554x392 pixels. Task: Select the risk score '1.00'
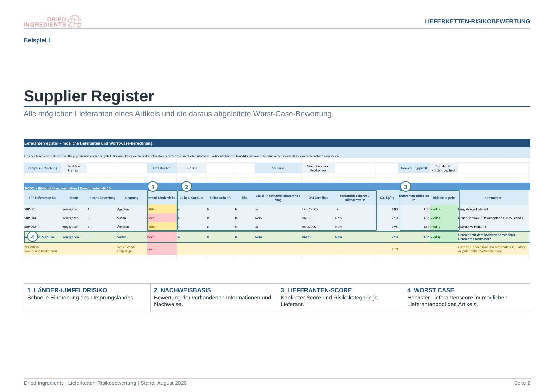(x=426, y=209)
